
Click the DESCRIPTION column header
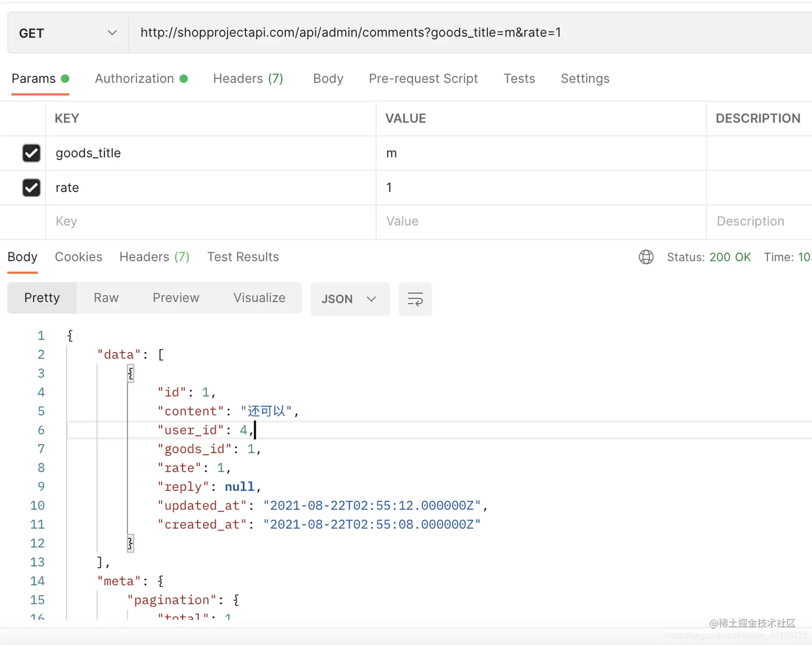pyautogui.click(x=758, y=119)
